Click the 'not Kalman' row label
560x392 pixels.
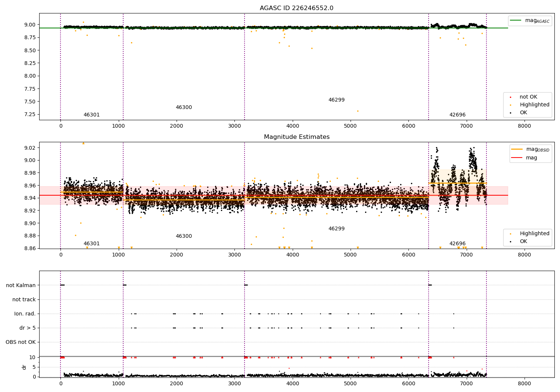pos(21,286)
